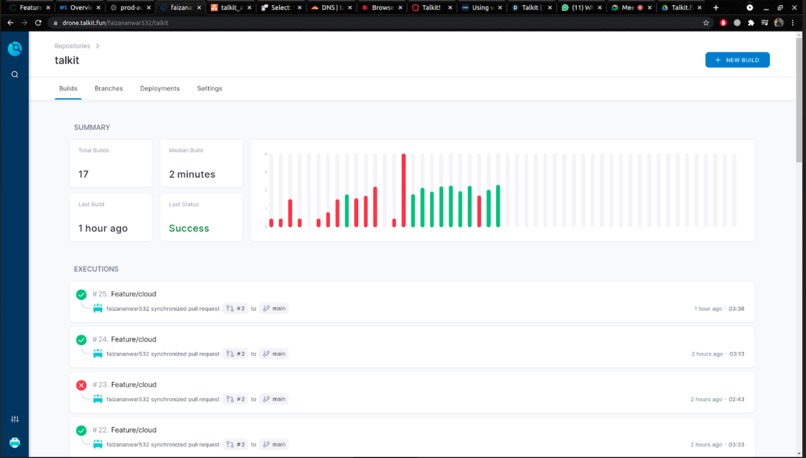Open the browser extensions puzzle icon
The width and height of the screenshot is (806, 458).
751,23
